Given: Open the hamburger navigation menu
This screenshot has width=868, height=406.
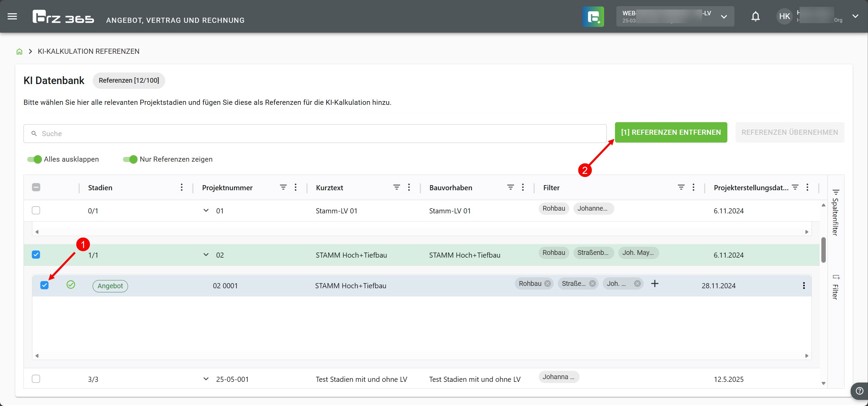Looking at the screenshot, I should 12,16.
